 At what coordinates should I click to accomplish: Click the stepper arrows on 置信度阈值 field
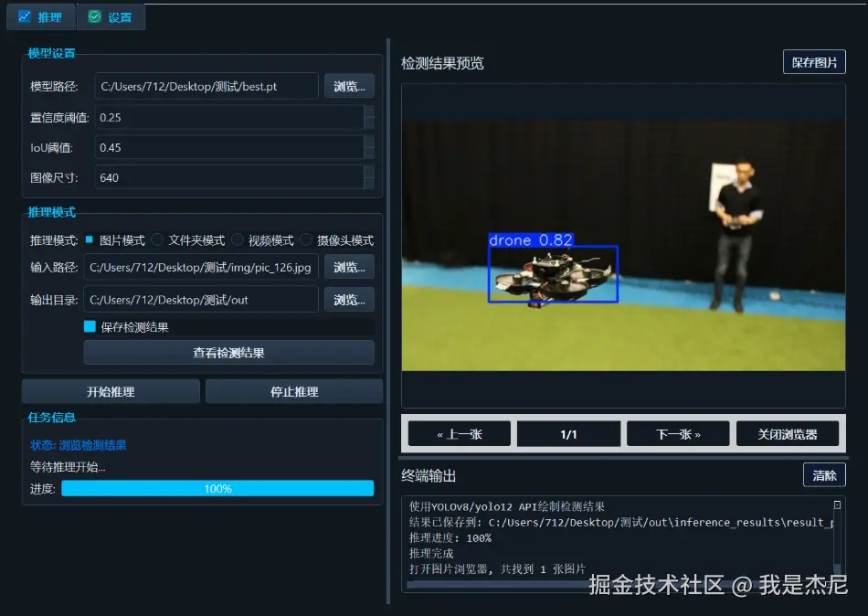(370, 116)
